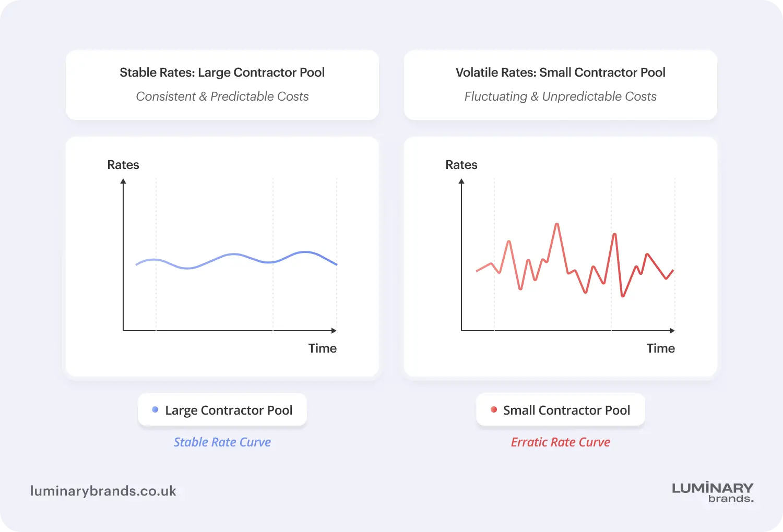Click the Consistent & Predictable Costs subtitle

pos(222,96)
